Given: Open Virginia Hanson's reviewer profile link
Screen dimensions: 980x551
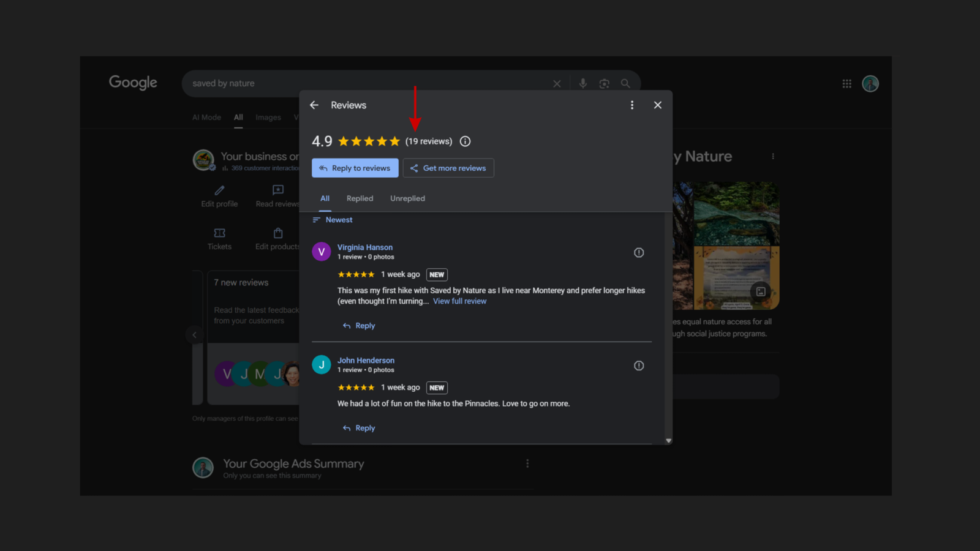Looking at the screenshot, I should click(x=365, y=247).
